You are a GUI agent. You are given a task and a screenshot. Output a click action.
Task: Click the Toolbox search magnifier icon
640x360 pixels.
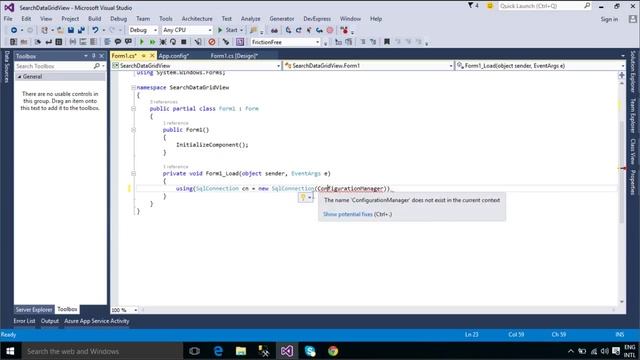tap(97, 66)
